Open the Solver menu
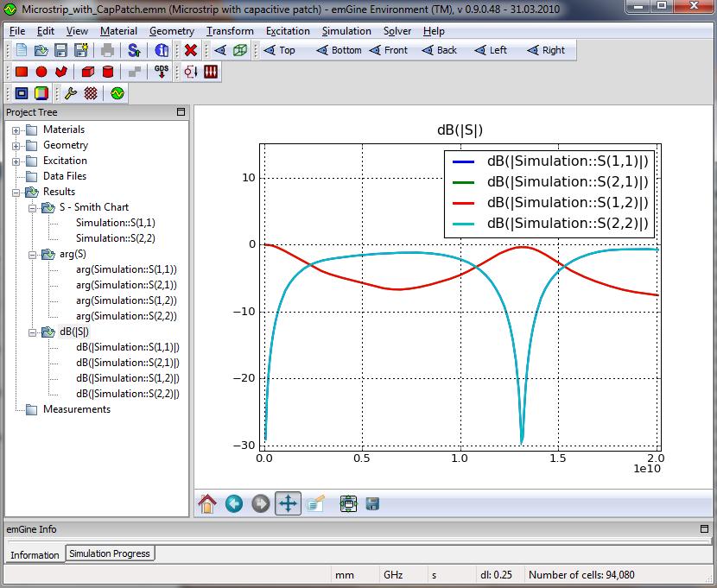This screenshot has width=717, height=588. (x=397, y=31)
